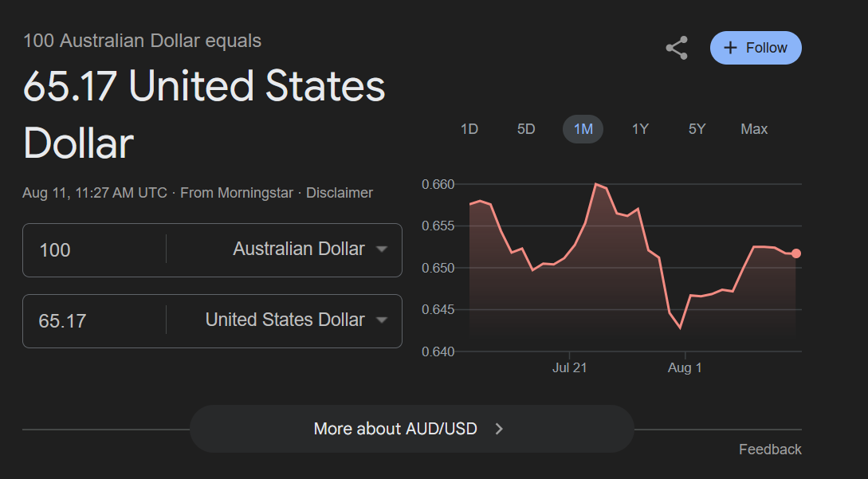Click the share icon

(x=677, y=48)
